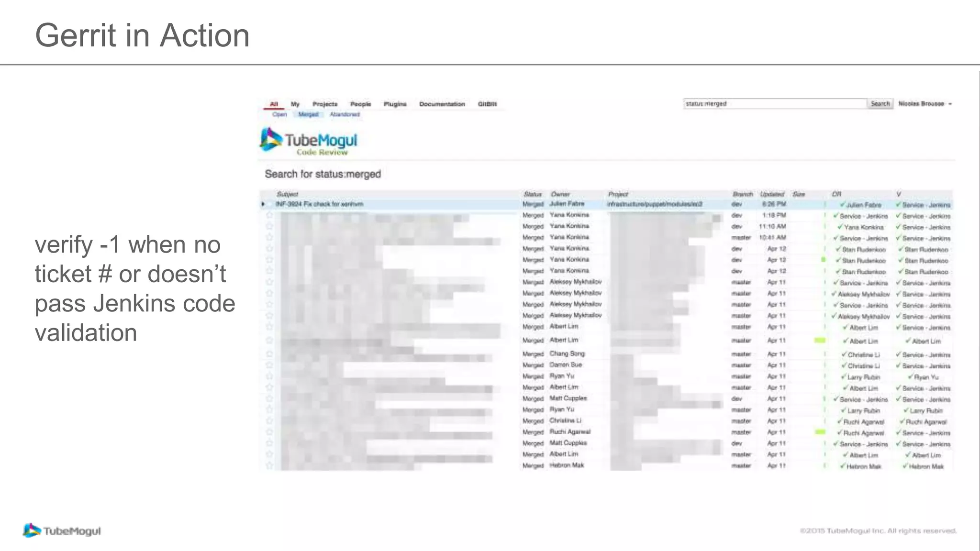
Task: Click owner name Darren Sue
Action: (566, 364)
